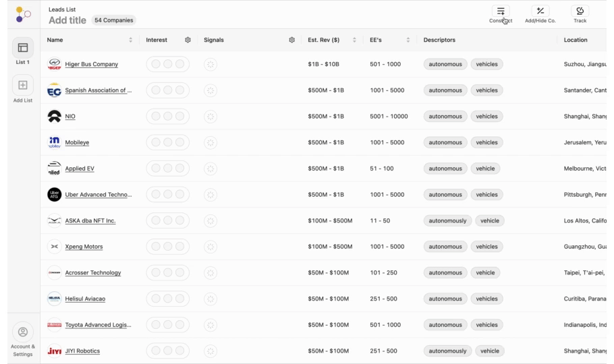This screenshot has height=364, width=614.
Task: Open the Higer Bus Company link
Action: pyautogui.click(x=91, y=64)
